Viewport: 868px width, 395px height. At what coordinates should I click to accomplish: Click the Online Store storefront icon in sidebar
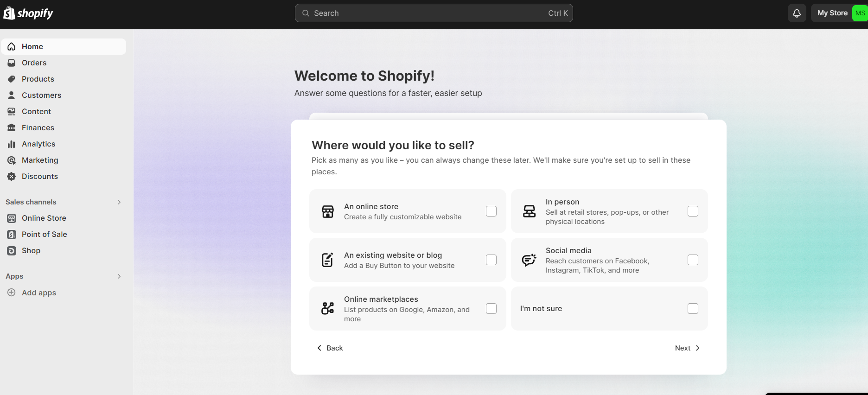[12, 218]
